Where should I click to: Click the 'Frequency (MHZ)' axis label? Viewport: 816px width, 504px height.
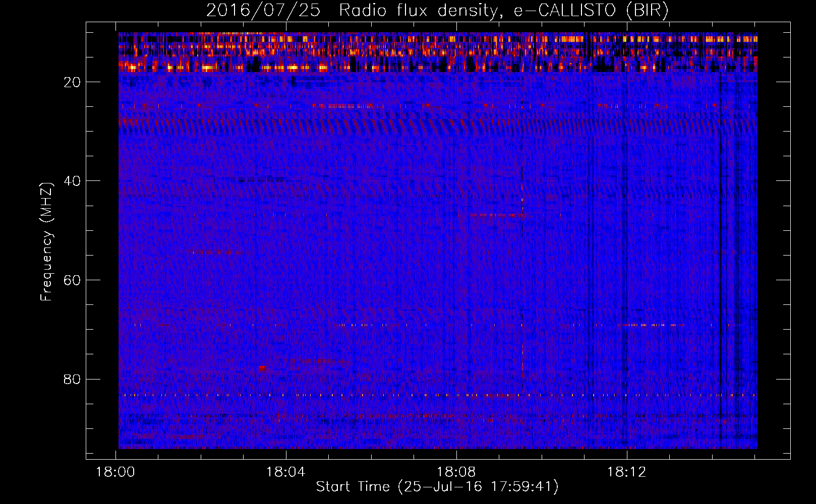tap(46, 242)
